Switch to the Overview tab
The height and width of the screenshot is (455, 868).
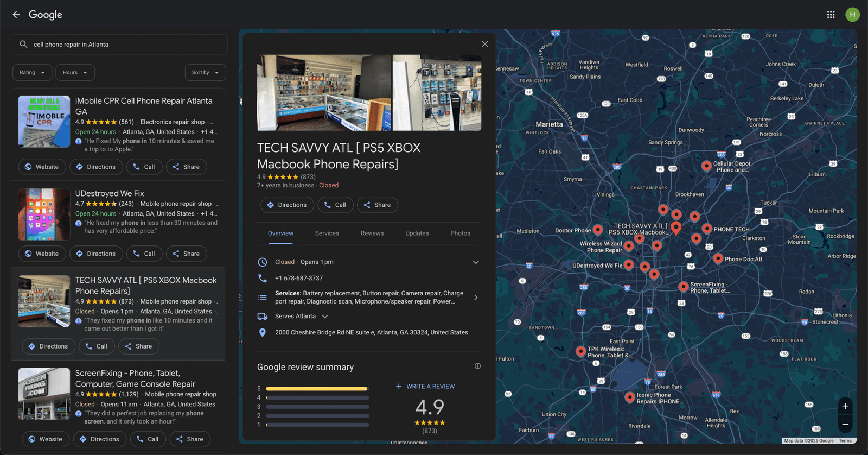(x=280, y=233)
